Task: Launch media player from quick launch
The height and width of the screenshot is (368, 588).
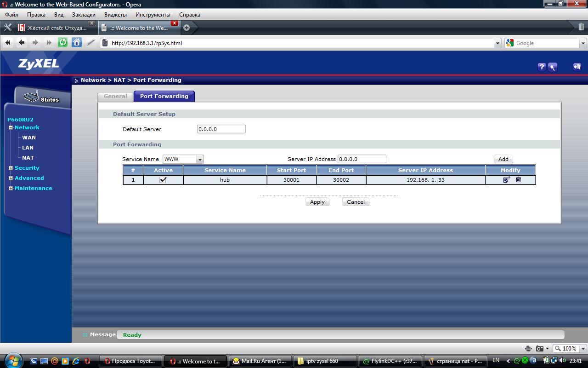Action: click(65, 361)
